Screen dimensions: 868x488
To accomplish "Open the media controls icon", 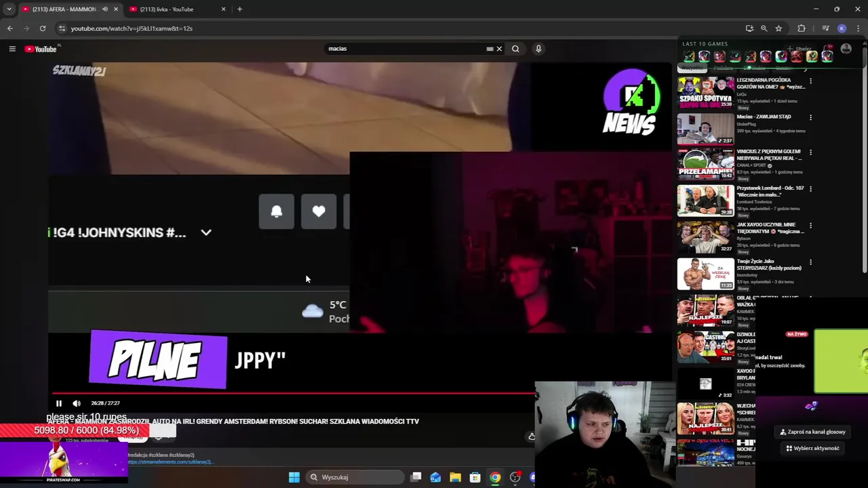I will click(x=825, y=28).
